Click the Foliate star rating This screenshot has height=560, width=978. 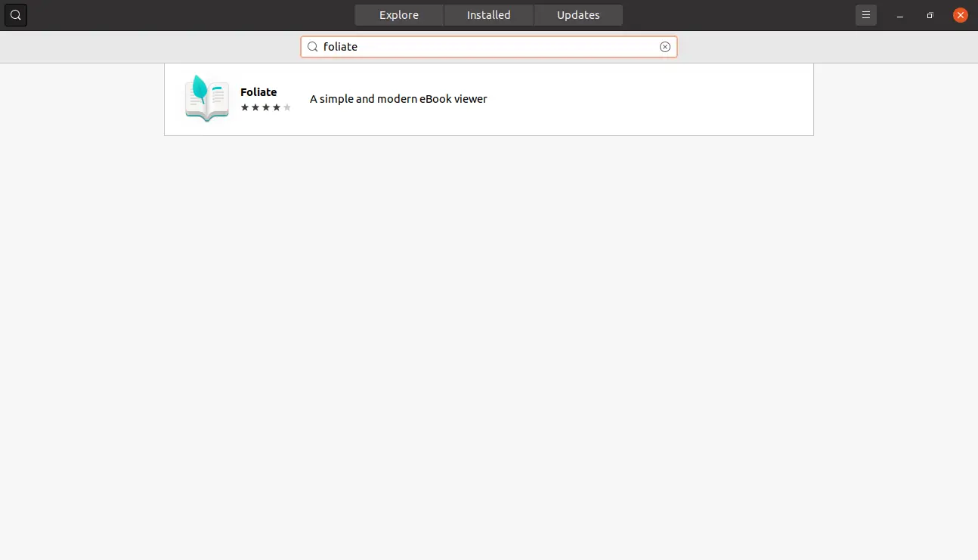266,108
